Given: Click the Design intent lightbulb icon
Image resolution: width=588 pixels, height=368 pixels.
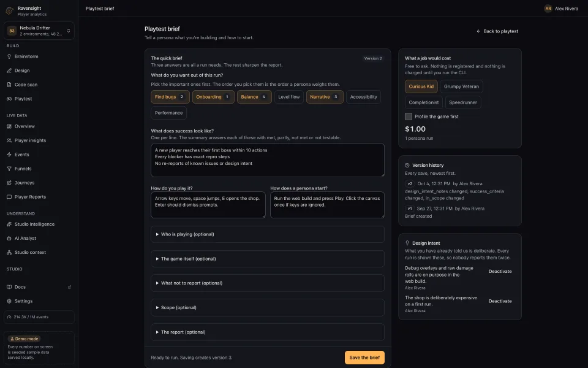Looking at the screenshot, I should 407,243.
